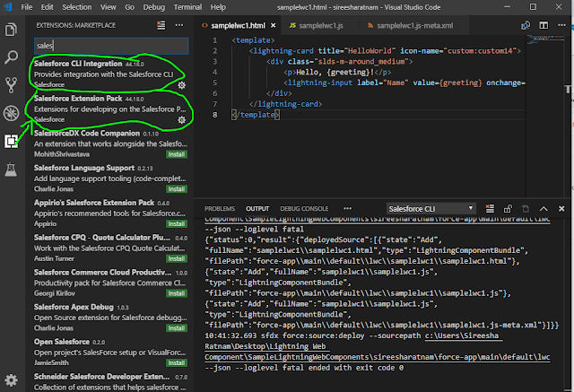Open the Extensions view icon

(11, 141)
